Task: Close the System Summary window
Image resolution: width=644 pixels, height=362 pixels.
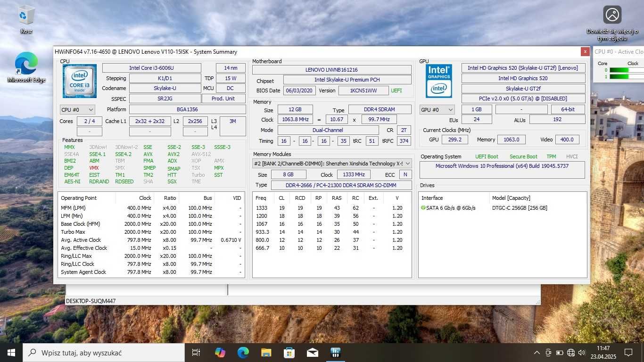Action: [585, 52]
